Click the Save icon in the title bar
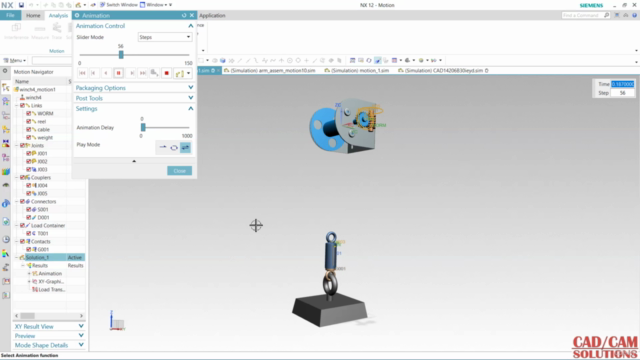Viewport: 640px width, 360px height. pyautogui.click(x=21, y=5)
